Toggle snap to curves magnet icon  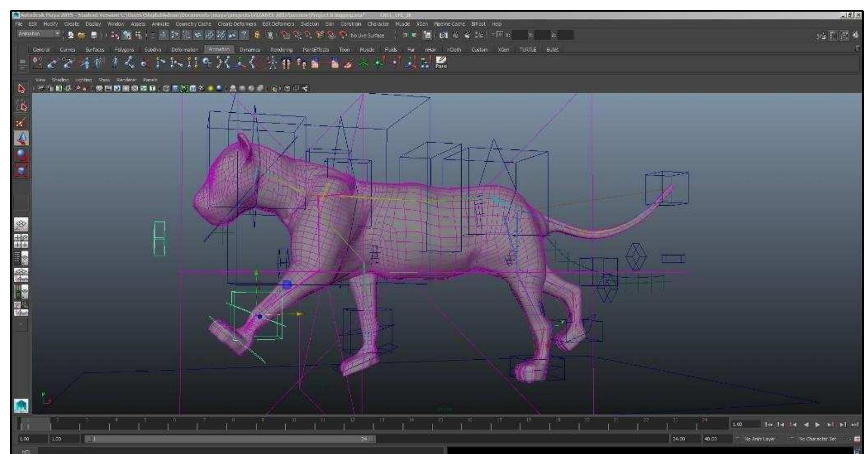point(296,35)
